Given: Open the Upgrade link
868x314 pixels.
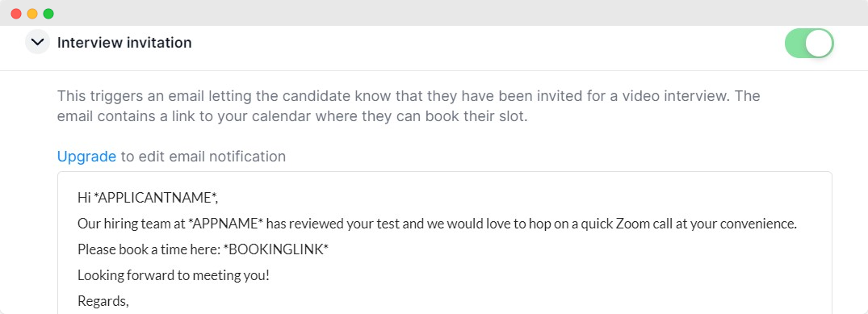Looking at the screenshot, I should coord(86,157).
